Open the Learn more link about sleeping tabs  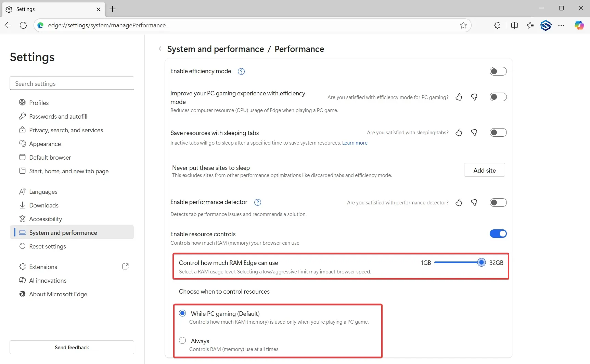(355, 143)
